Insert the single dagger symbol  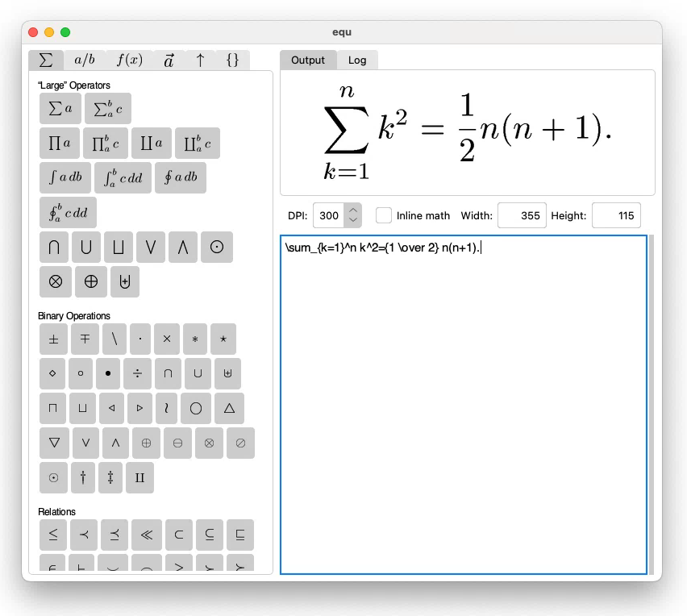83,477
